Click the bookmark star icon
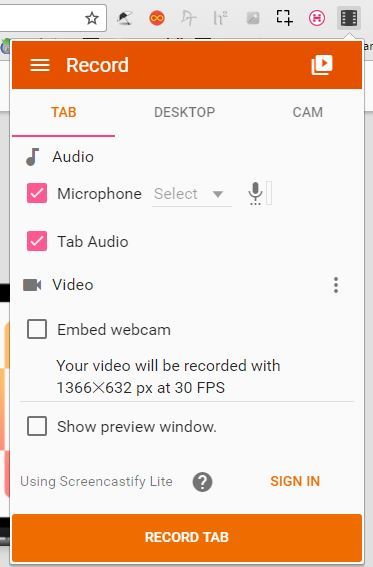This screenshot has height=567, width=373. pyautogui.click(x=92, y=18)
